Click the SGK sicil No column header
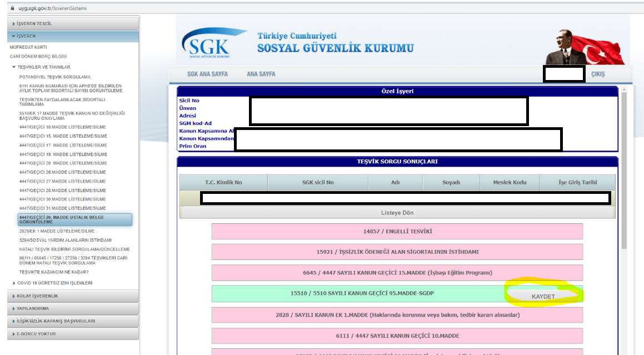Image resolution: width=644 pixels, height=355 pixels. tap(318, 182)
